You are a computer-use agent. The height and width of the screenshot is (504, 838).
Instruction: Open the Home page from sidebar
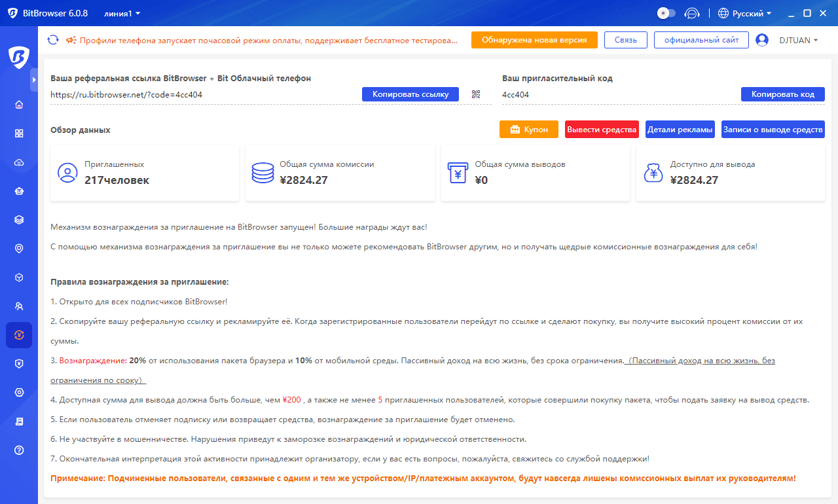tap(19, 104)
